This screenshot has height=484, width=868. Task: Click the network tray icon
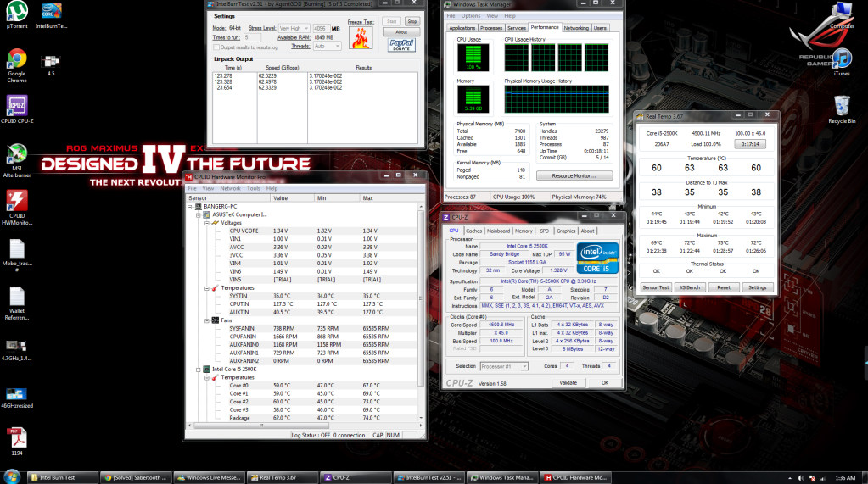coord(823,478)
